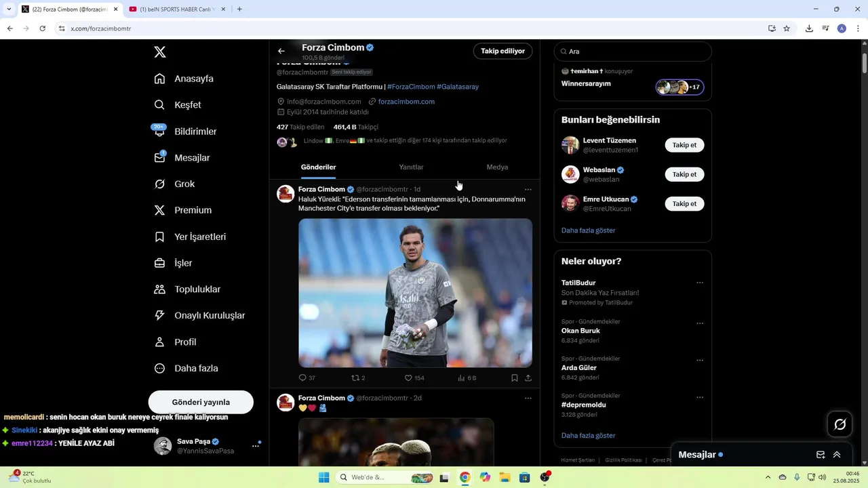Open more options on the 2d post

(528, 399)
